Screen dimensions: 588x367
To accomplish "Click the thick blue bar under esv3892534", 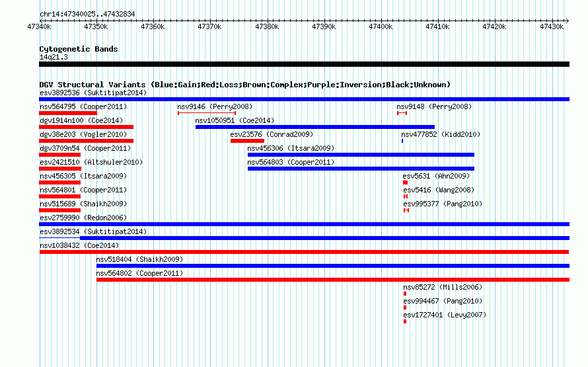I will (x=325, y=238).
